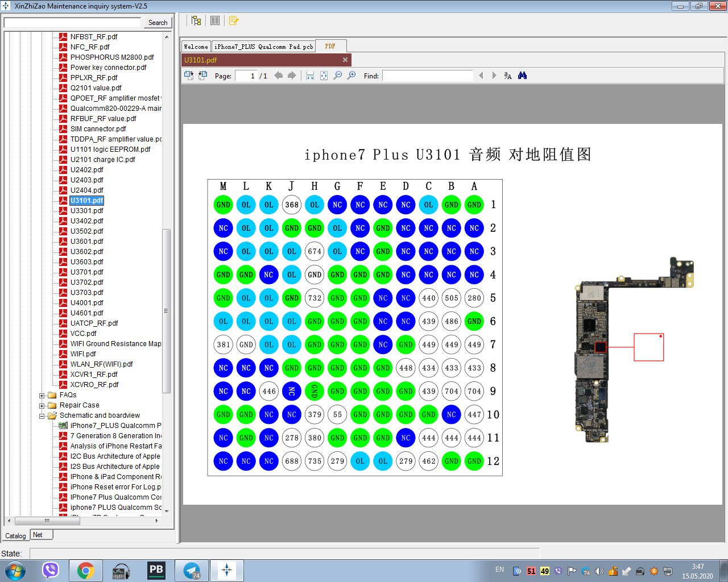Click the fit page icon in the PDF toolbar

click(324, 76)
